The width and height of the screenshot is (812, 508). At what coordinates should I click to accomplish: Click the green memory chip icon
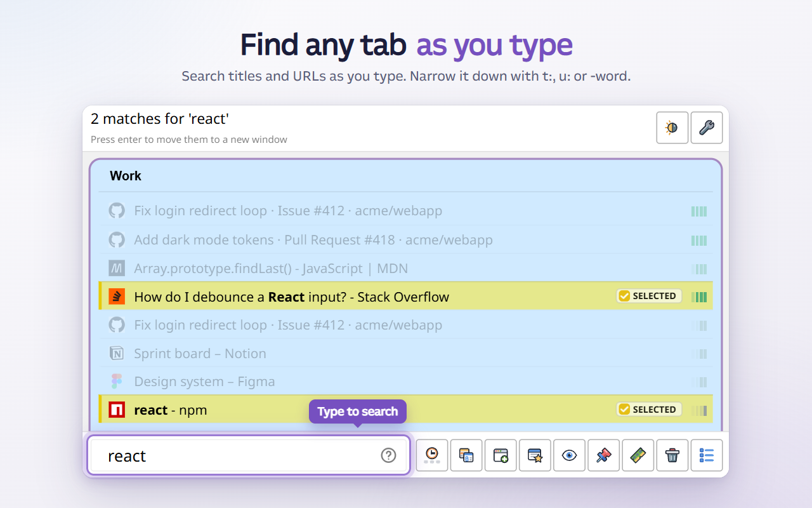click(x=638, y=455)
